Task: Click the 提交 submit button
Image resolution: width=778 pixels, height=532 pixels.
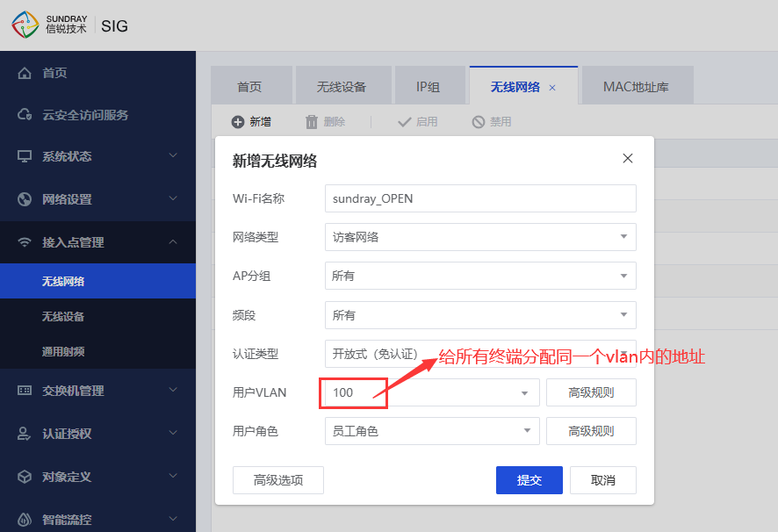Action: 529,480
